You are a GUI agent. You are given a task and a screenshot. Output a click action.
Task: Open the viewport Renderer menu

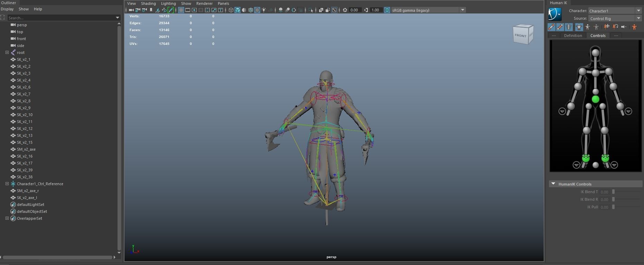tap(204, 3)
